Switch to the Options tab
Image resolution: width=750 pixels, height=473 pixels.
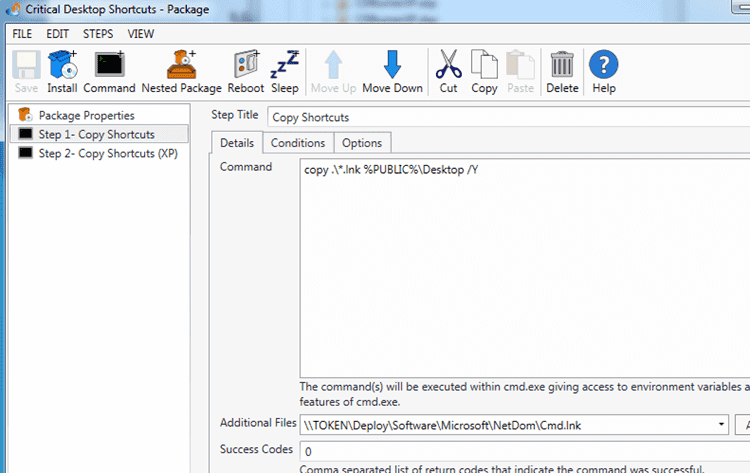pyautogui.click(x=362, y=143)
